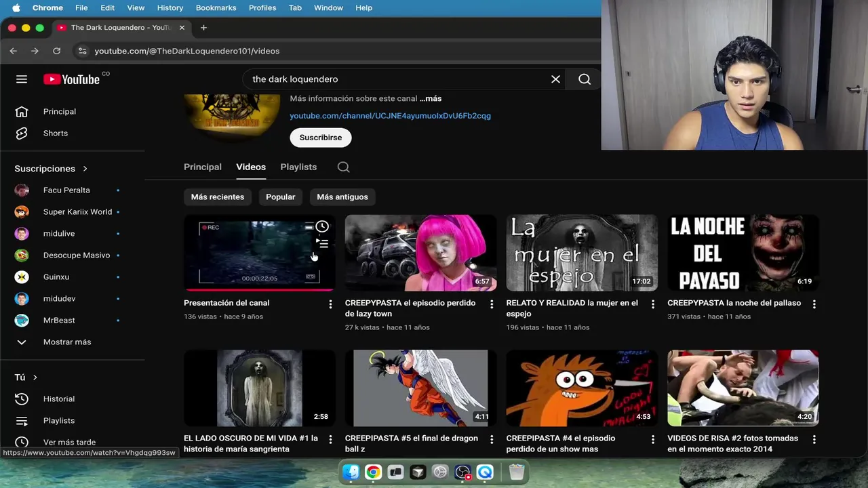Image resolution: width=868 pixels, height=488 pixels.
Task: Open a new Chrome tab
Action: tap(203, 28)
